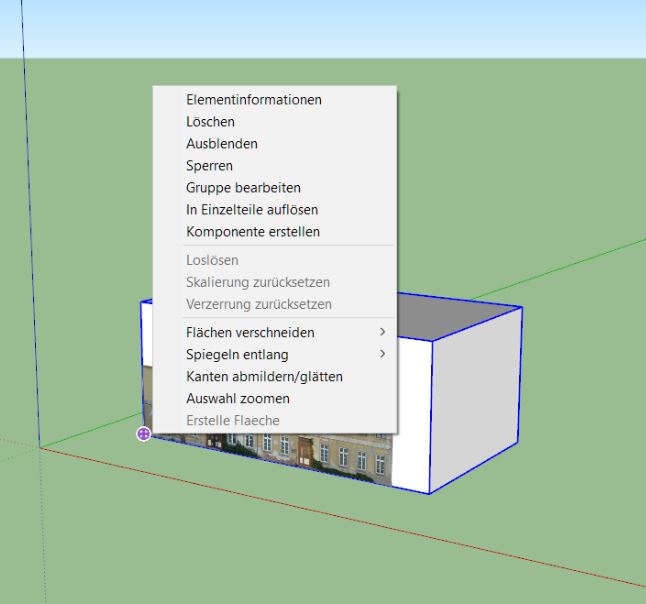Screen dimensions: 646x604
Task: Click the greyed-out Loslösen entry
Action: tap(212, 261)
